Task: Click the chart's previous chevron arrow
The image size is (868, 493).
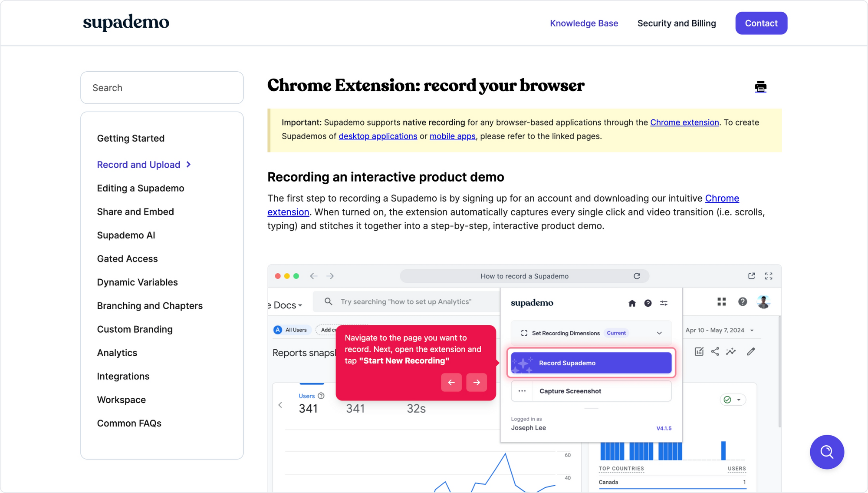Action: point(280,405)
